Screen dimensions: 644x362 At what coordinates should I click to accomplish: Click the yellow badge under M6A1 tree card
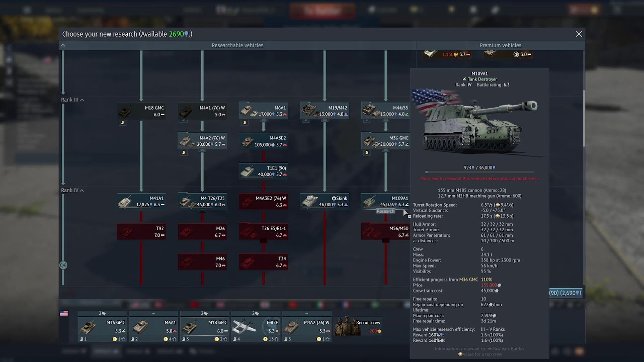click(x=245, y=122)
